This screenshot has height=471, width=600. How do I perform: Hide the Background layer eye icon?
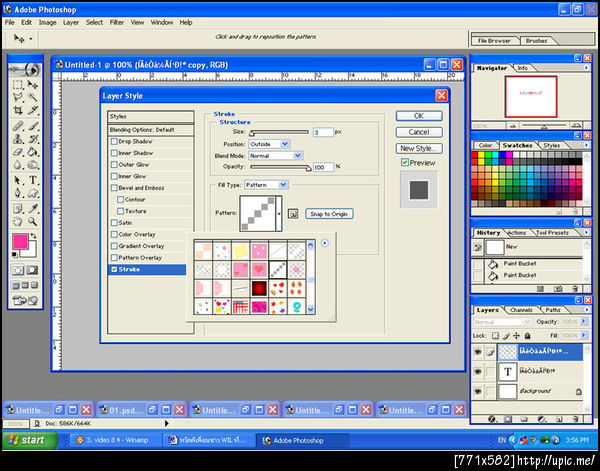point(478,391)
